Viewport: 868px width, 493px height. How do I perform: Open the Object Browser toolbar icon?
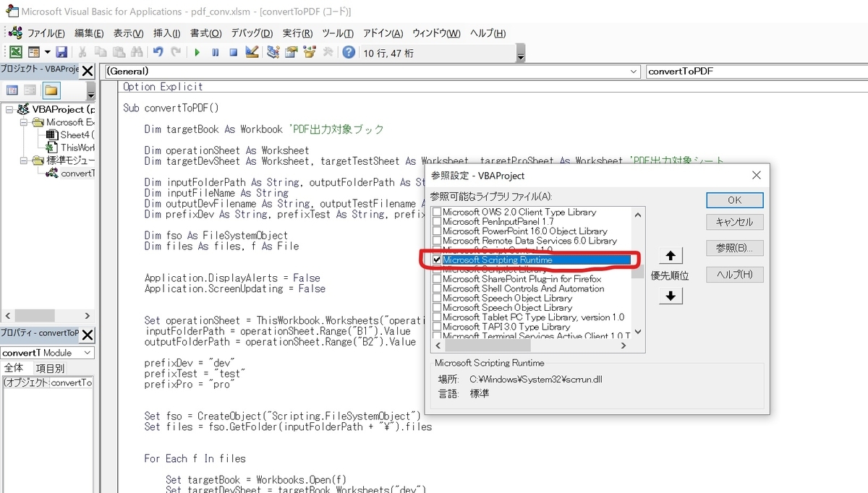tap(310, 52)
